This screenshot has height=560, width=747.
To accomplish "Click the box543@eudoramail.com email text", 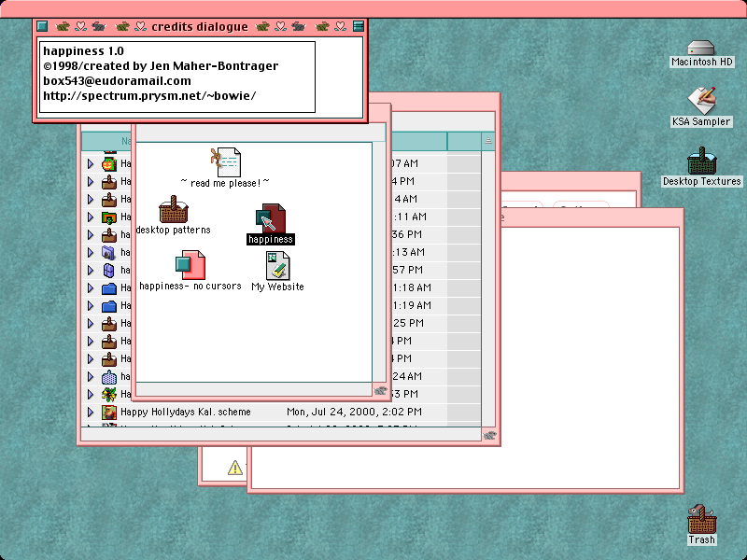I will 118,81.
